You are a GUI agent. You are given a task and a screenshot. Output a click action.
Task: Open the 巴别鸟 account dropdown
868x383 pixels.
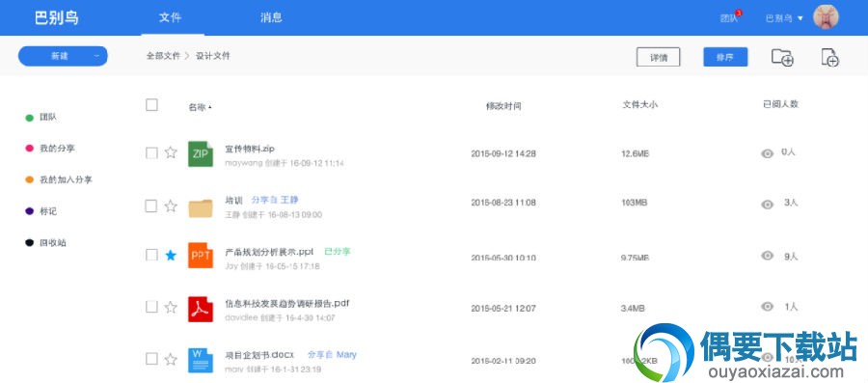pyautogui.click(x=784, y=18)
